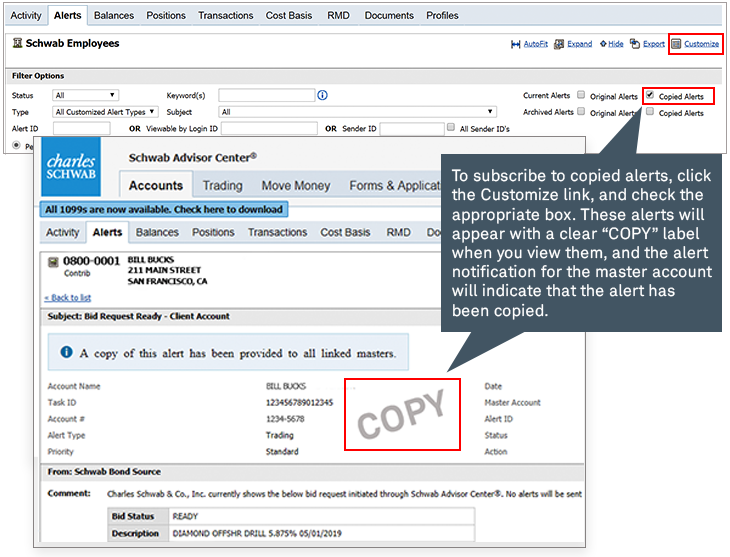
Task: Click the info icon in the copy notice
Action: [x=67, y=352]
